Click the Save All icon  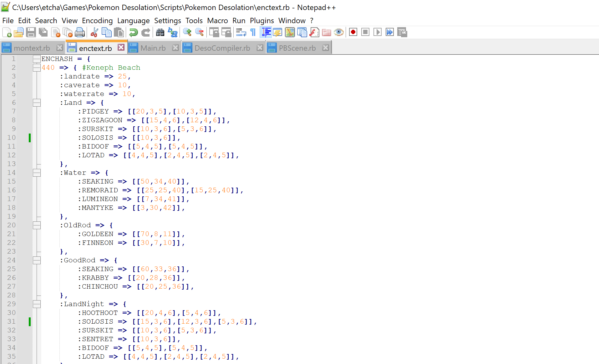pyautogui.click(x=43, y=32)
